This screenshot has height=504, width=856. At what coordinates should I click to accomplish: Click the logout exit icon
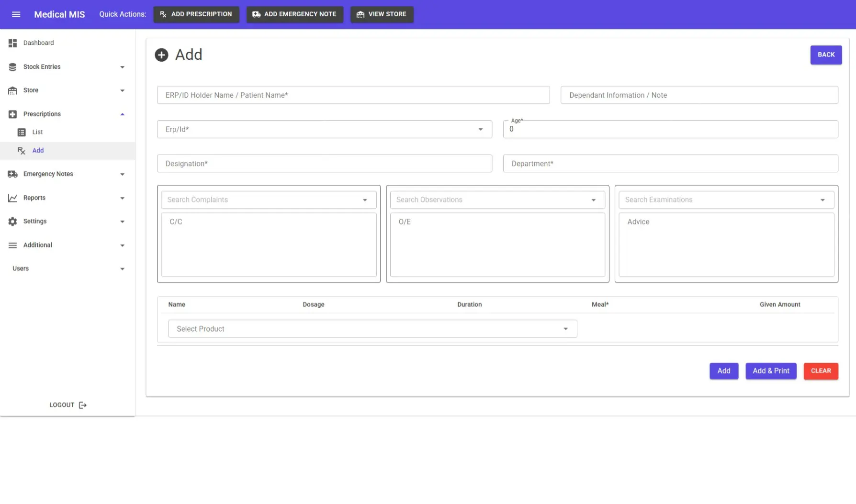83,405
